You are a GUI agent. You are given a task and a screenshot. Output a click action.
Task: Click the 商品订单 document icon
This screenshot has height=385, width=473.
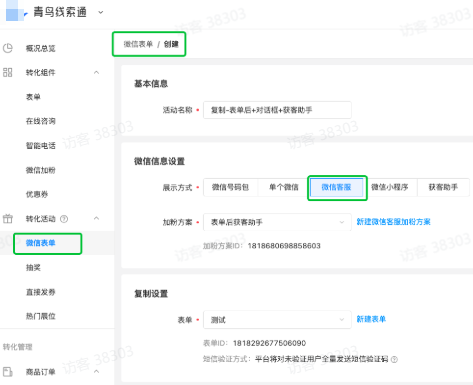pyautogui.click(x=8, y=371)
